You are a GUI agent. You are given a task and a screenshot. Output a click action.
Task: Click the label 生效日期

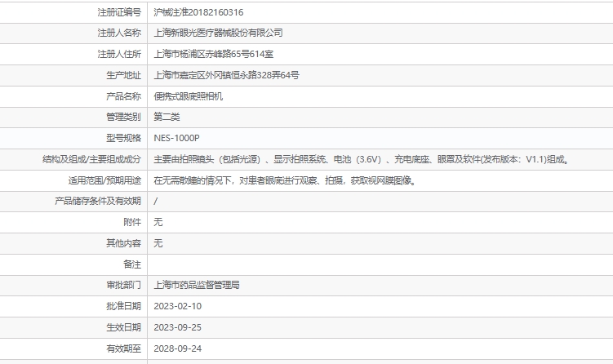click(123, 327)
